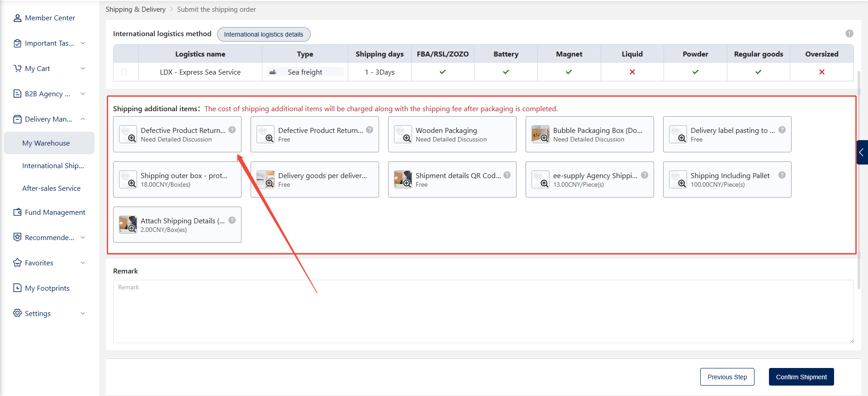This screenshot has width=868, height=396.
Task: Expand the Recommended menu chevron
Action: coord(83,237)
